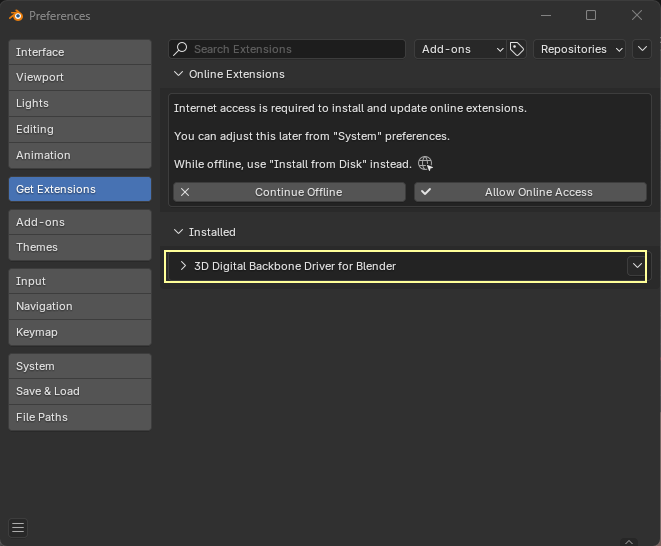Open the Repositories dropdown
The image size is (661, 546).
(579, 49)
